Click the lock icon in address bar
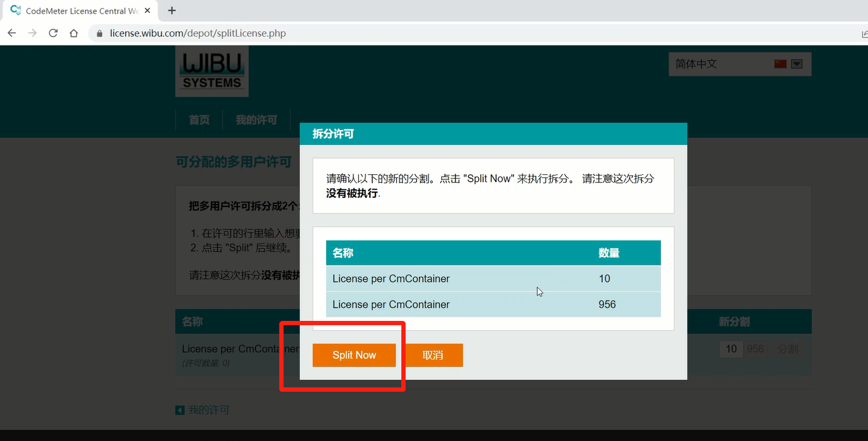 (x=99, y=33)
